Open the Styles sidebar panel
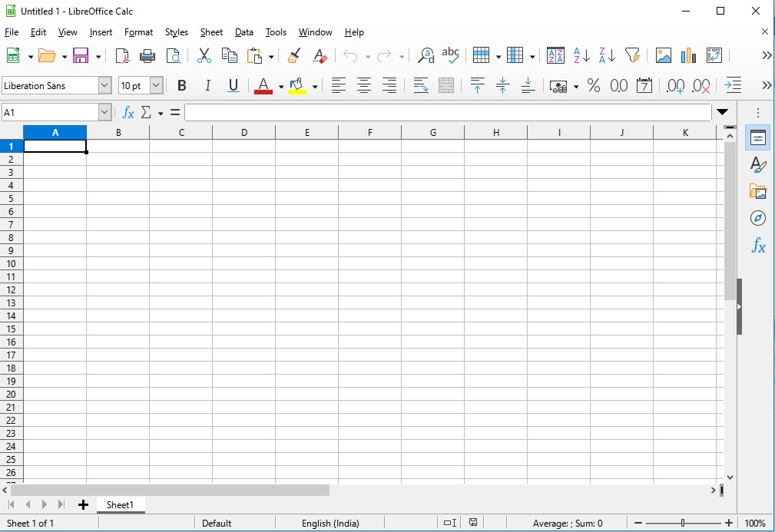The height and width of the screenshot is (532, 775). coord(757,164)
